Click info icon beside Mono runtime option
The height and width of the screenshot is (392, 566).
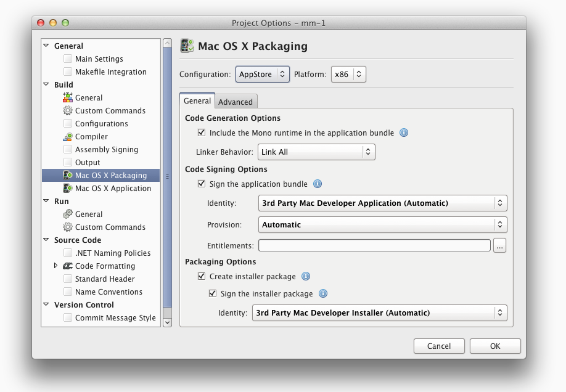[x=404, y=133]
